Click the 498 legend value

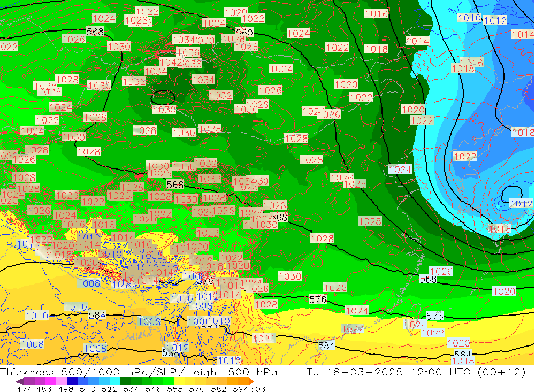(65, 389)
